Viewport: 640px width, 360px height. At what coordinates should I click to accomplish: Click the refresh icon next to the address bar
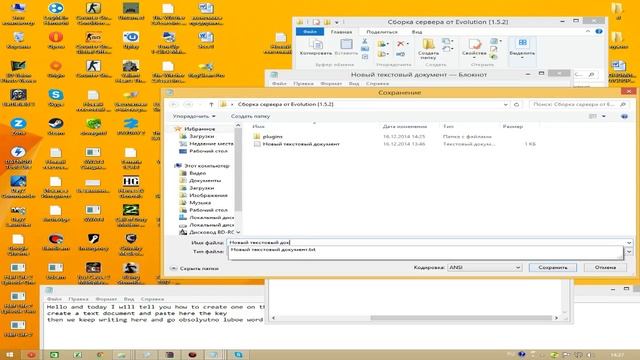tap(516, 104)
